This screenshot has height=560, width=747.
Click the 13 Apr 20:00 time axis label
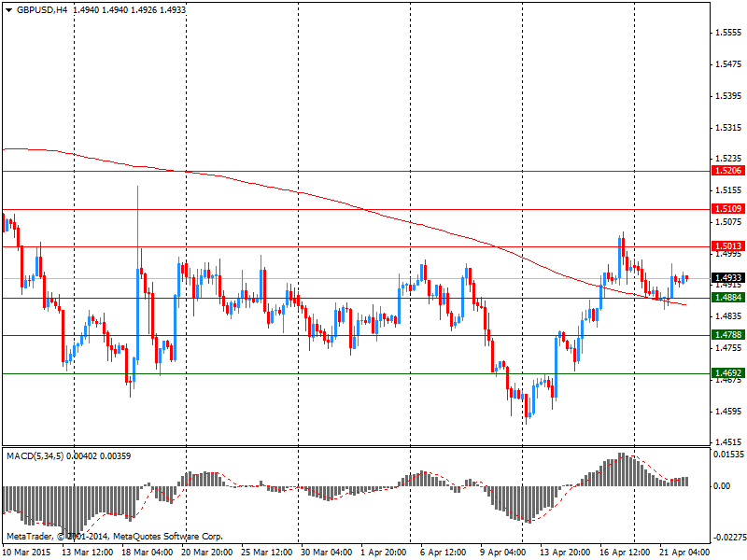pos(565,553)
